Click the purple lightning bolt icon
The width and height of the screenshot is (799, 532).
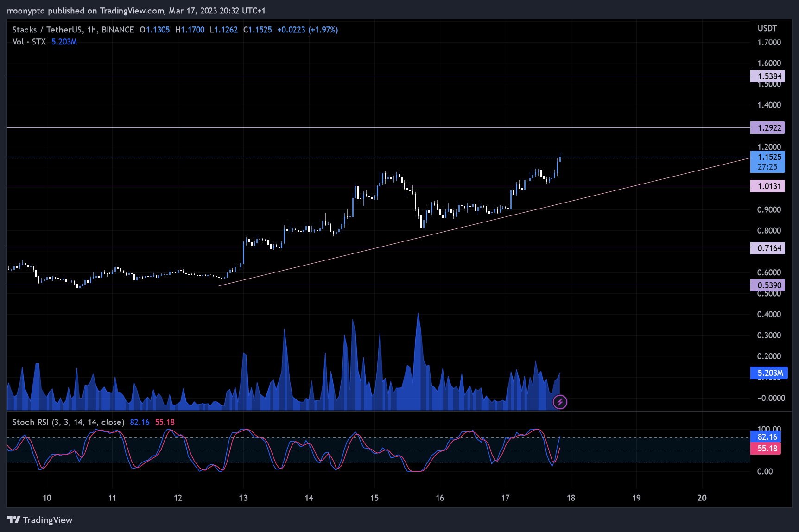click(560, 402)
